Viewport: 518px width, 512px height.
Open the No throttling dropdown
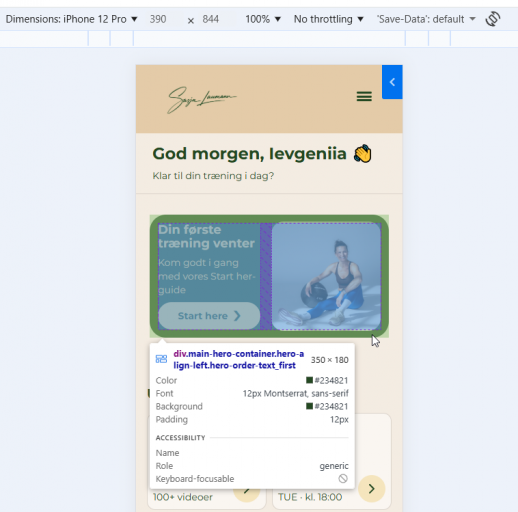pos(328,19)
